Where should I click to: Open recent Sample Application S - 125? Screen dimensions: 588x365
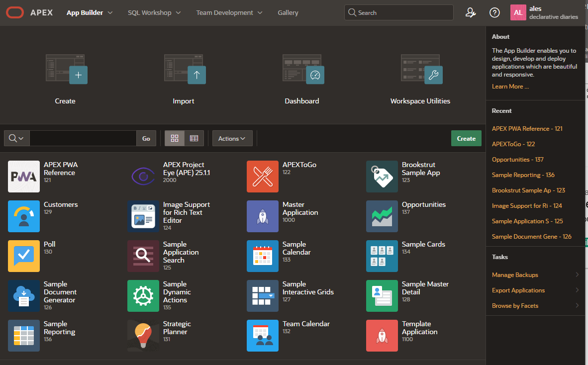[x=527, y=221]
